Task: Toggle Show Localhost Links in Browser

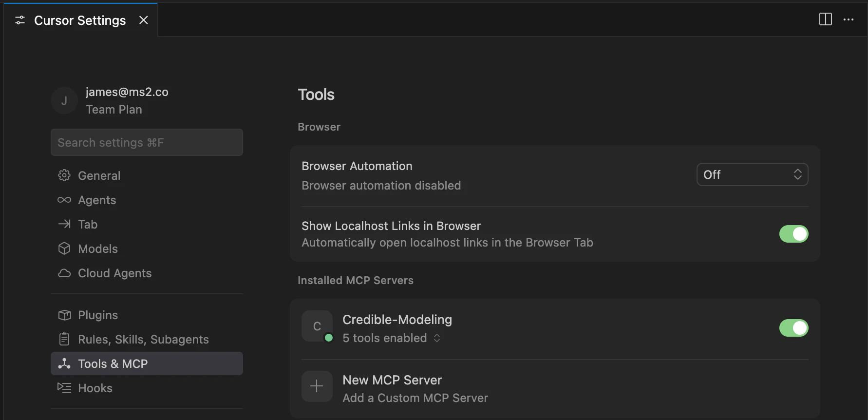Action: pos(793,234)
